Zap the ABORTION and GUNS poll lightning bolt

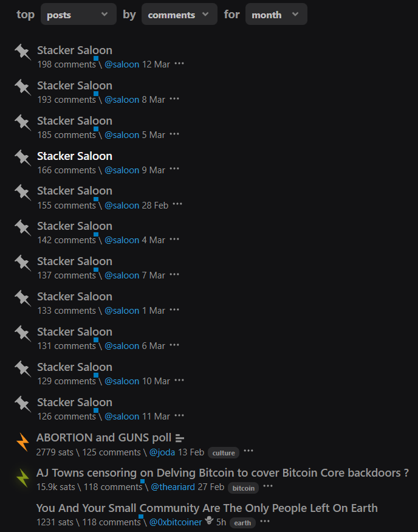(x=22, y=442)
